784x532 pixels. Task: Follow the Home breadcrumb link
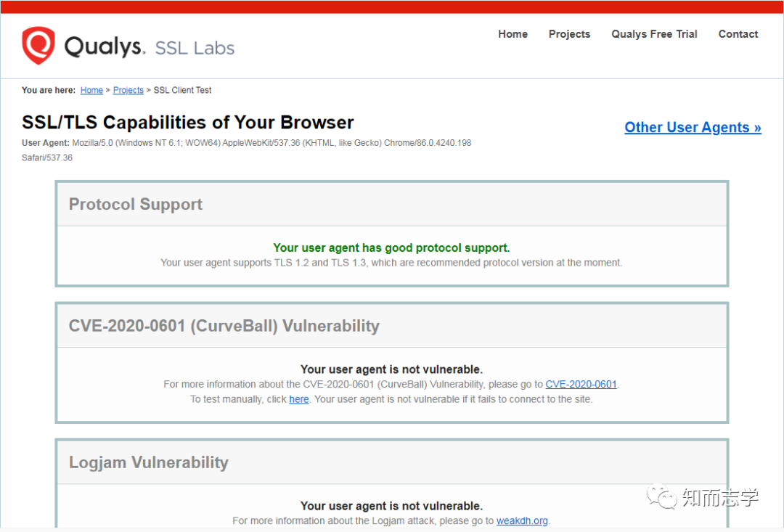coord(91,90)
